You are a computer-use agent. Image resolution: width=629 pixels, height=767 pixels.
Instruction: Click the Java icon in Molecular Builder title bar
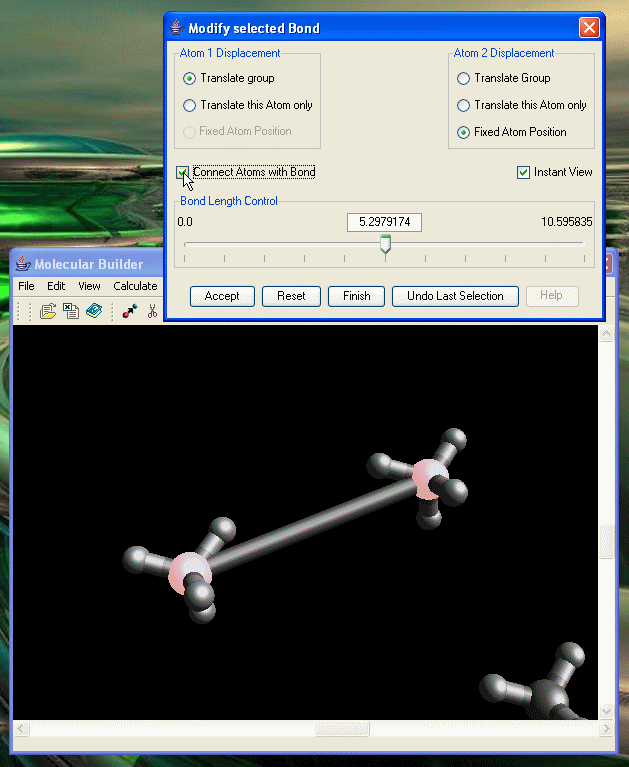tap(23, 264)
